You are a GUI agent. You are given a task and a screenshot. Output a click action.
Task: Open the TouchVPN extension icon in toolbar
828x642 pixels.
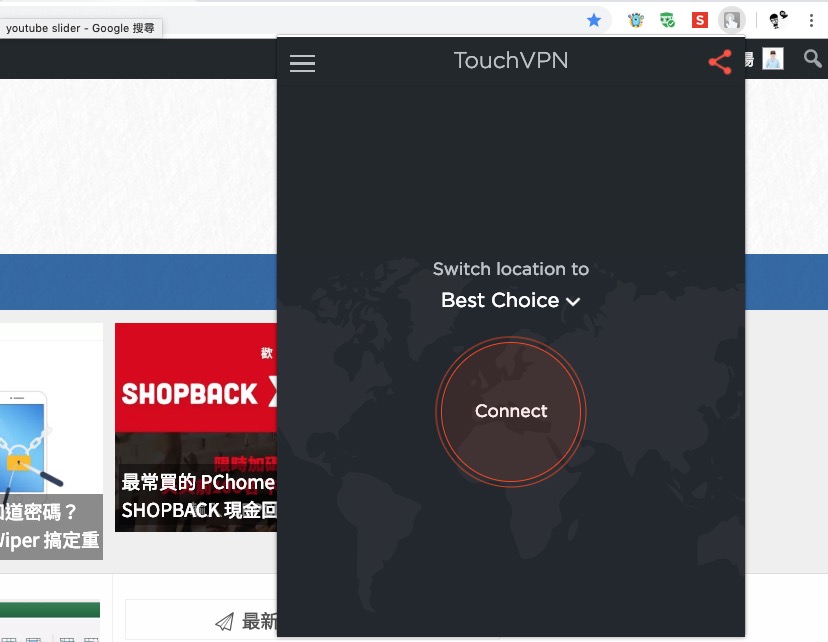[731, 21]
